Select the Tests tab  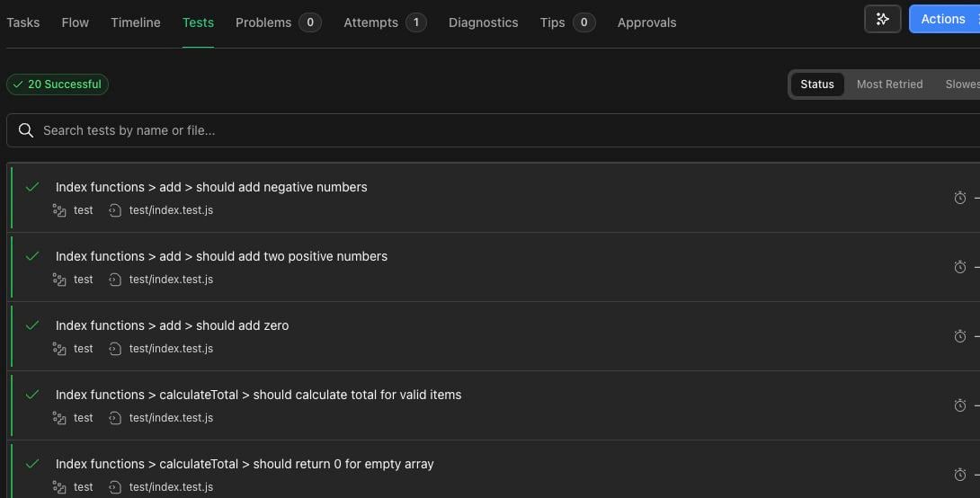point(198,22)
